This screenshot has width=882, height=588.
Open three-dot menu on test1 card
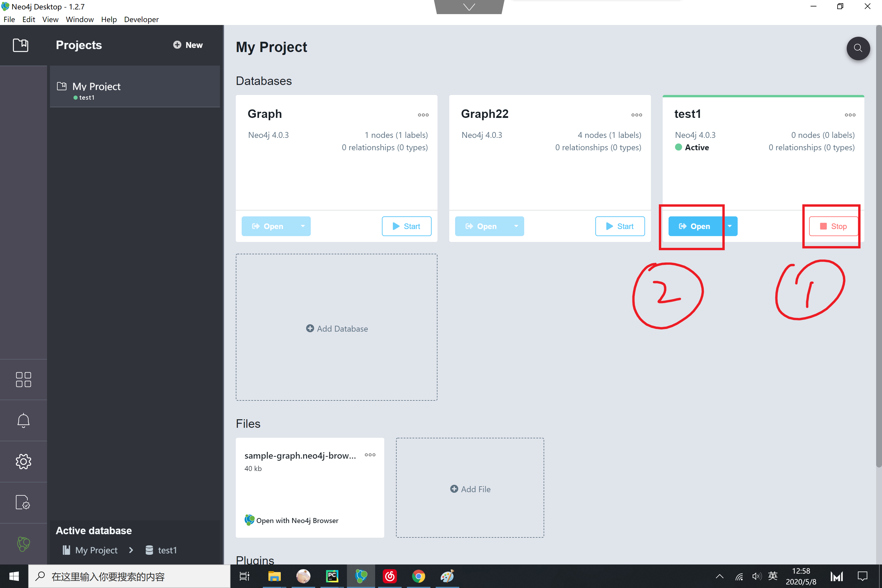[850, 115]
